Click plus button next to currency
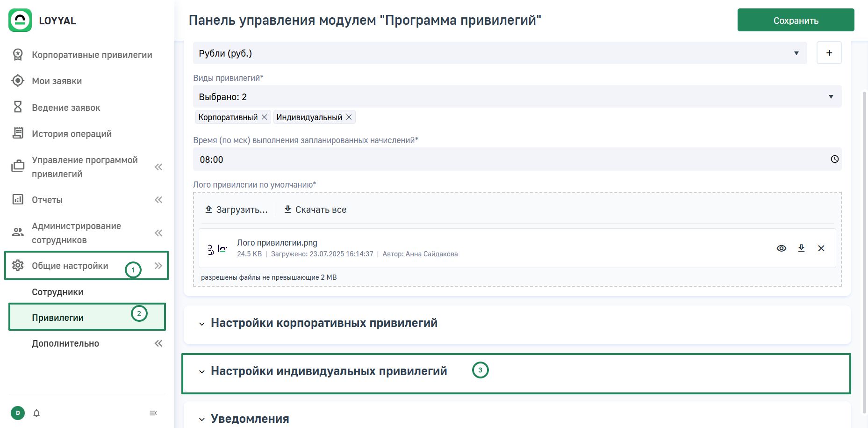The width and height of the screenshot is (868, 428). (x=829, y=53)
